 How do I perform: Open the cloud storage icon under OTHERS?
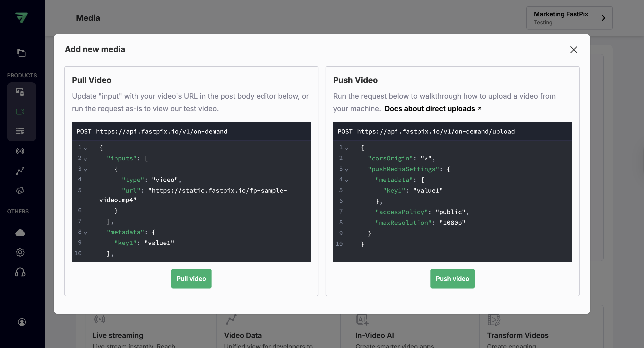click(20, 233)
